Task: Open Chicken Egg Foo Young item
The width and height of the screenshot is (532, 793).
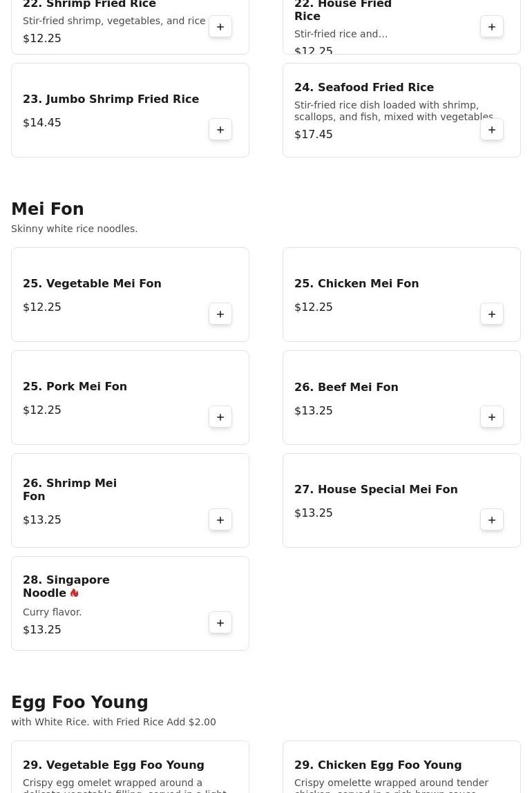Action: 378,765
